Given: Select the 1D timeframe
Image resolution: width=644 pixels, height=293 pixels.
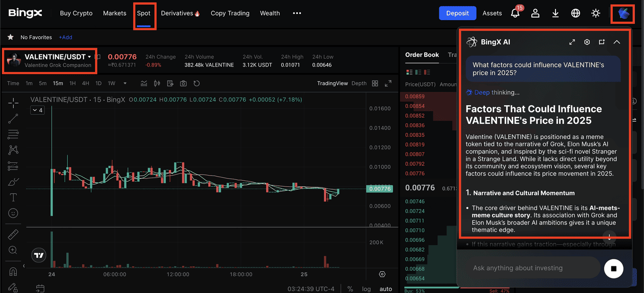Looking at the screenshot, I should pos(99,84).
